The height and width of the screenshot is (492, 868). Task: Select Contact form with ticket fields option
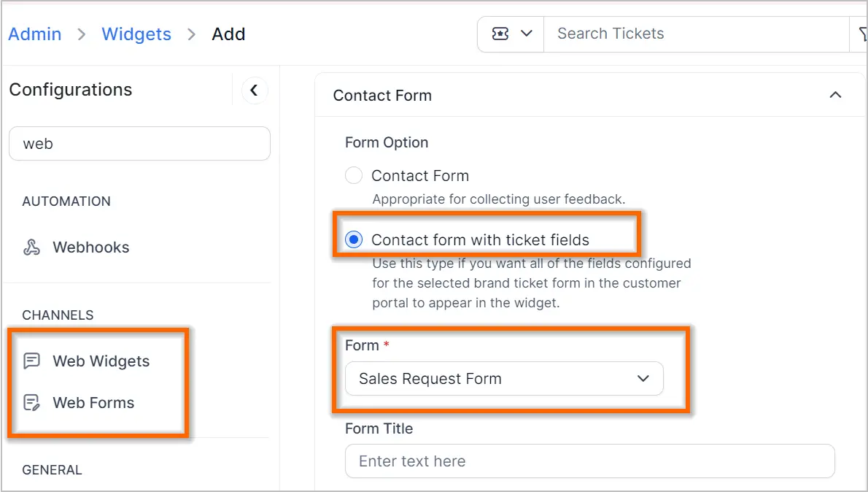(354, 240)
